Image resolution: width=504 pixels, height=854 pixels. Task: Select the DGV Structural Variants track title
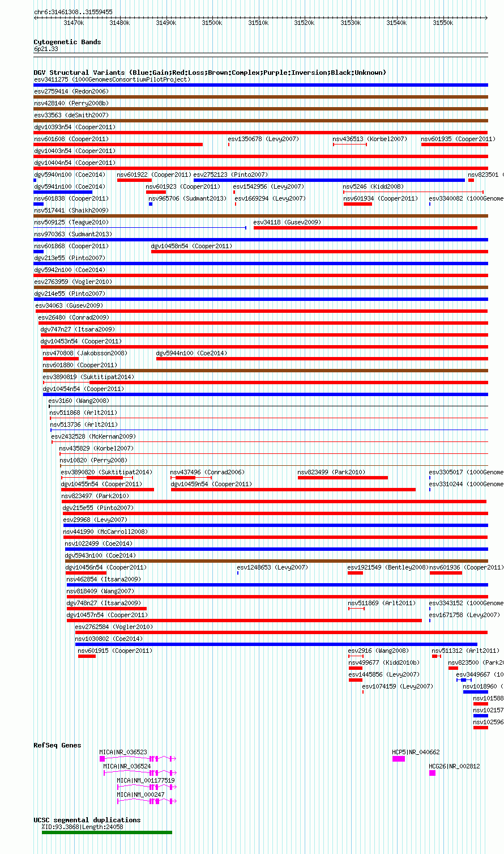pos(210,73)
